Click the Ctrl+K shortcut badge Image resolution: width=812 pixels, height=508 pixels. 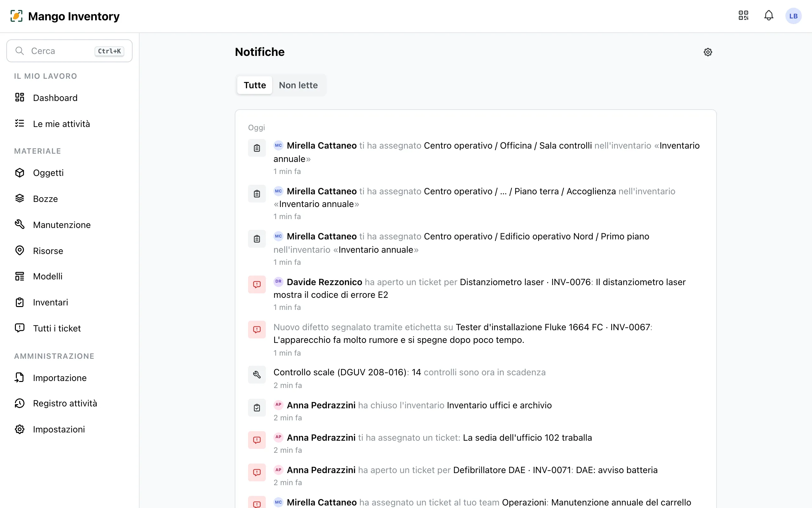pos(109,51)
